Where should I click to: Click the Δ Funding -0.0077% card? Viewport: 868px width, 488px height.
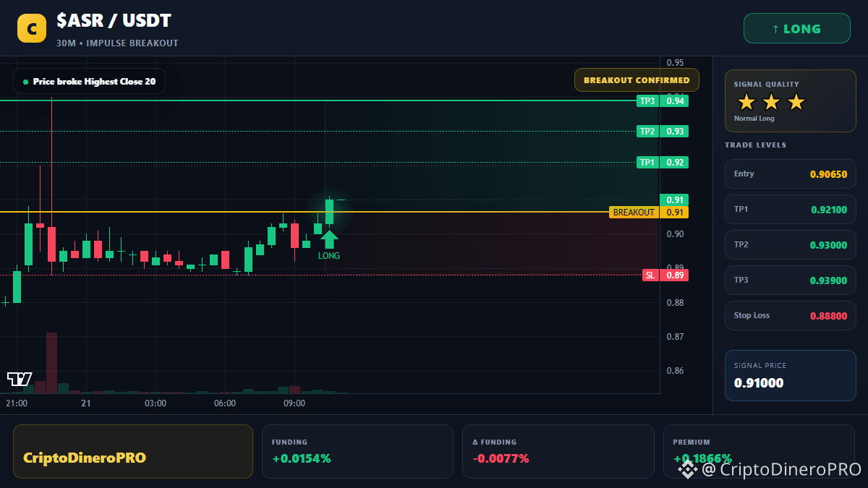pos(558,451)
